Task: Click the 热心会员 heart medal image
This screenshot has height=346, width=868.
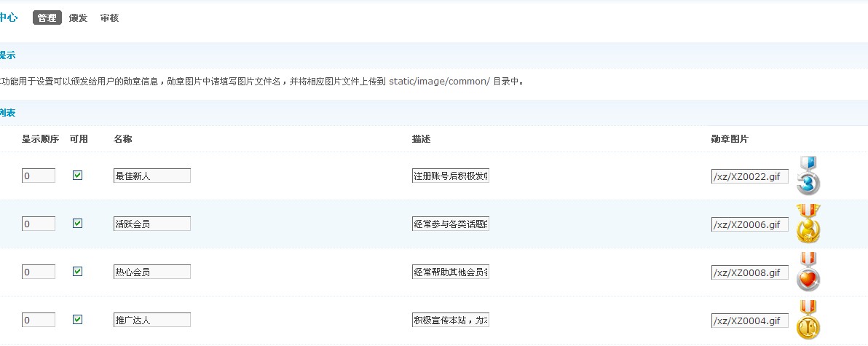Action: tap(808, 272)
